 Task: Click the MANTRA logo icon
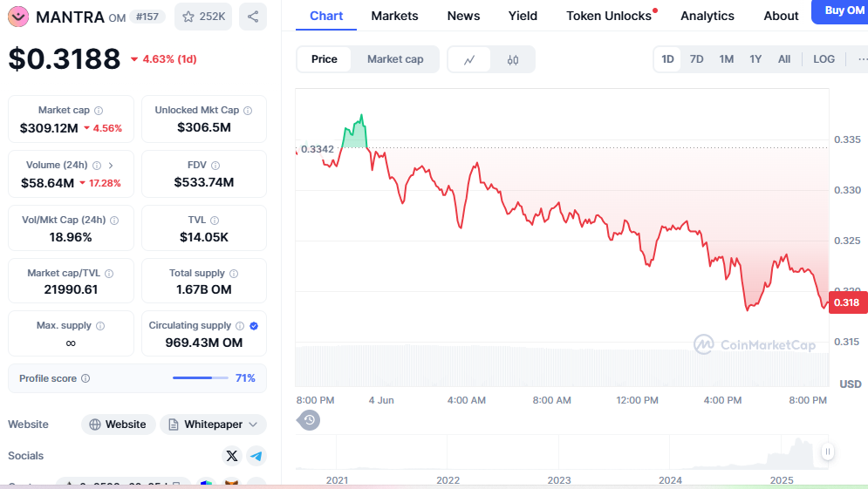pos(18,17)
